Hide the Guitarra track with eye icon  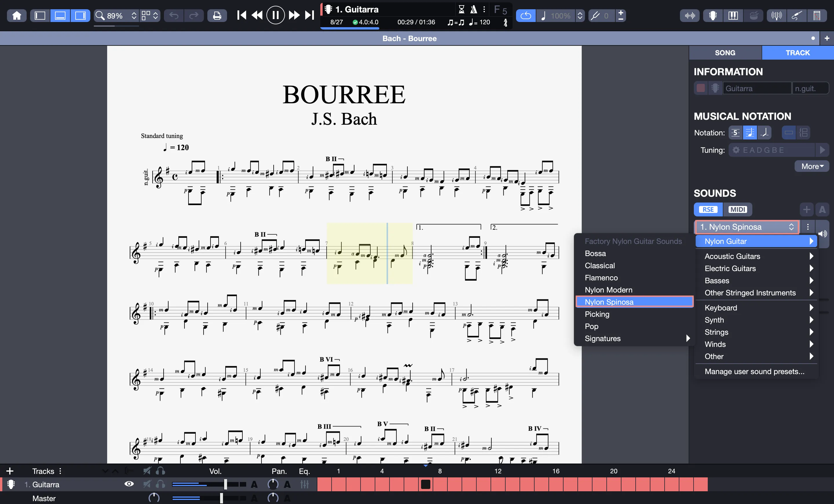coord(129,484)
